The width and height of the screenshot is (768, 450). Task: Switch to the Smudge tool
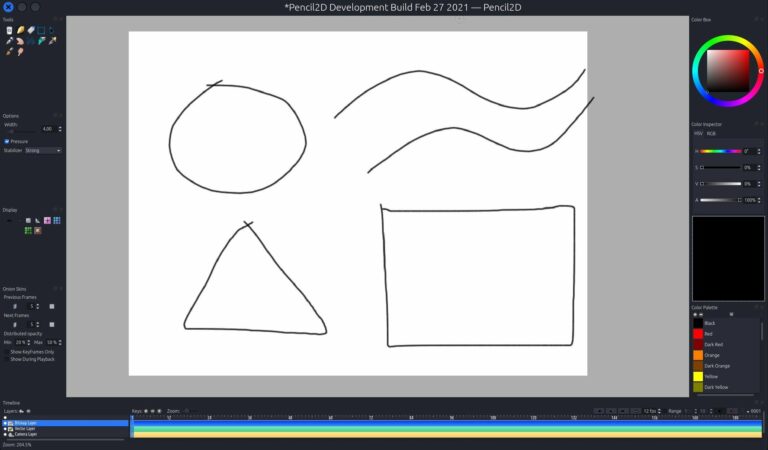[19, 52]
